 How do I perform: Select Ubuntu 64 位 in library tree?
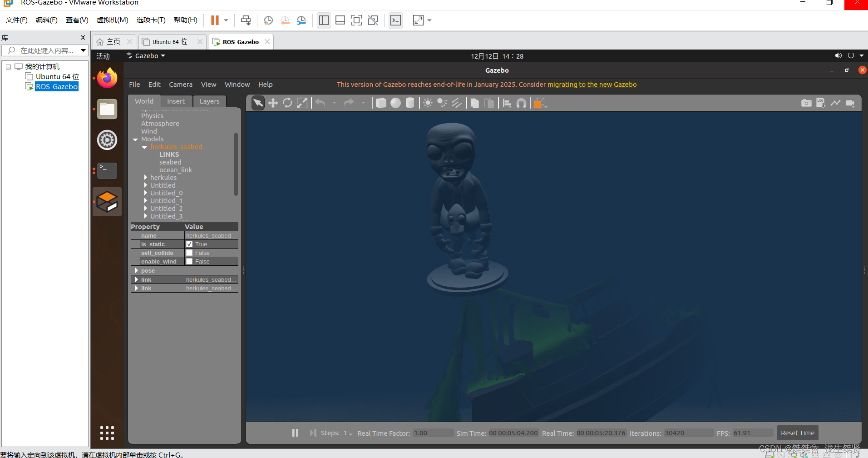point(57,76)
